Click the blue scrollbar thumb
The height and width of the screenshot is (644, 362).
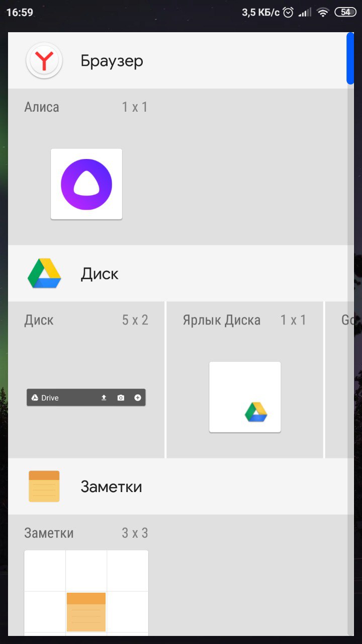pyautogui.click(x=350, y=58)
